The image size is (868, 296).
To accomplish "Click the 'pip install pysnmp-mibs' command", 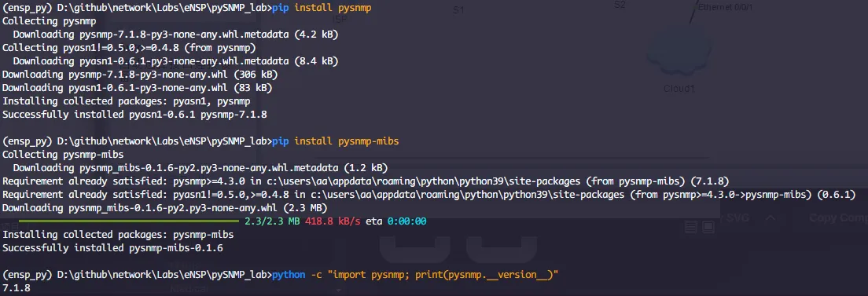I will 336,141.
